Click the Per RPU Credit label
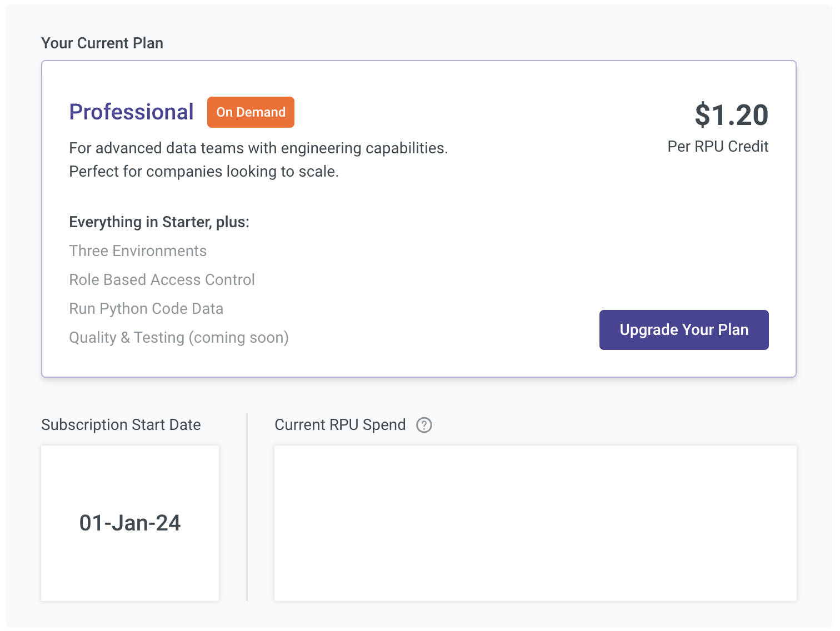 (x=718, y=147)
